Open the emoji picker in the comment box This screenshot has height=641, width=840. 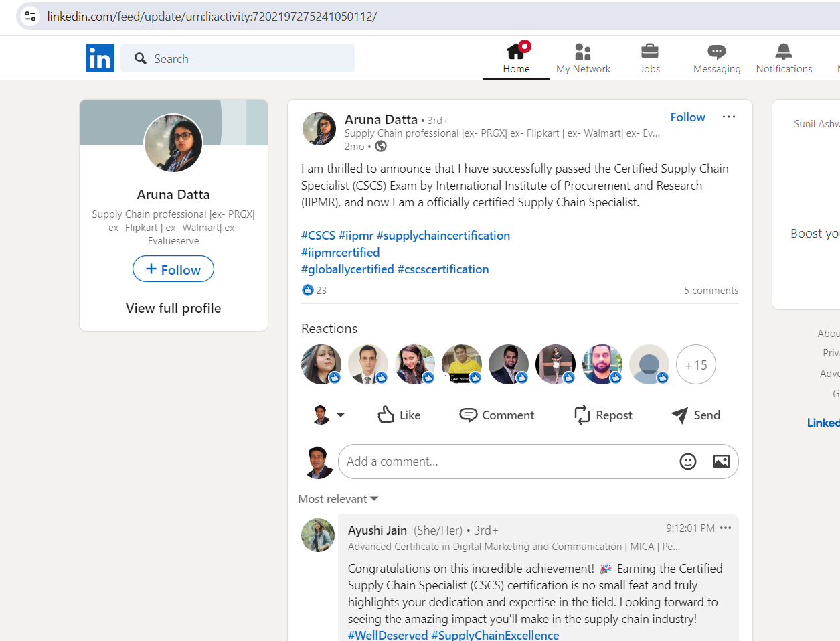pyautogui.click(x=688, y=461)
